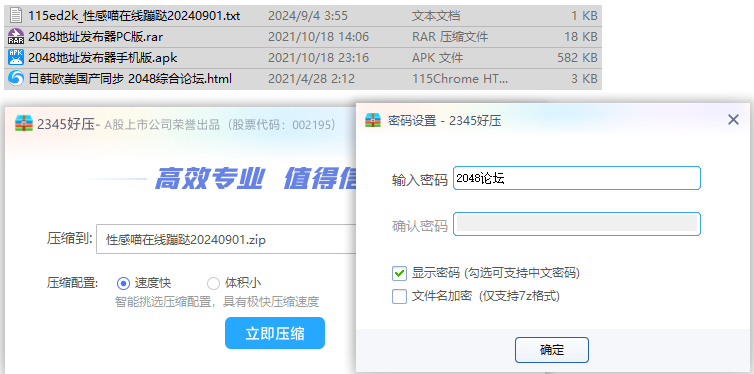Select the 115ed2k txt file name
This screenshot has width=754, height=374.
(134, 16)
